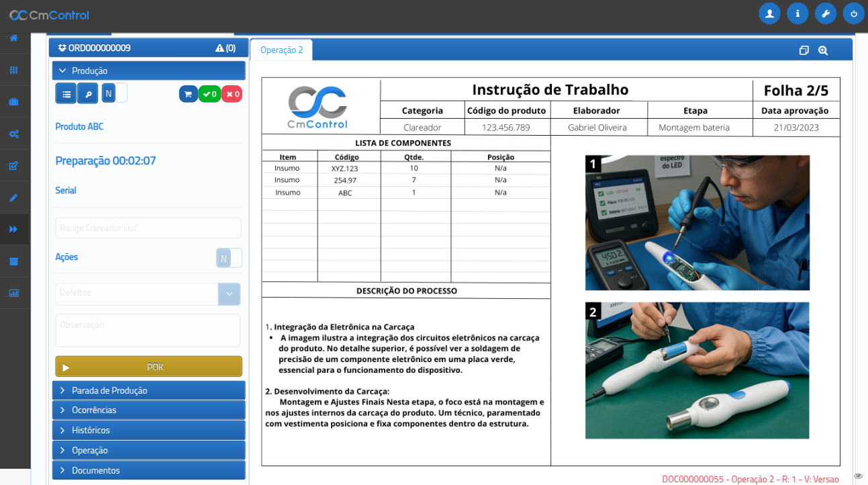The height and width of the screenshot is (485, 868).
Task: Toggle the N switch beside the key button
Action: coord(114,93)
